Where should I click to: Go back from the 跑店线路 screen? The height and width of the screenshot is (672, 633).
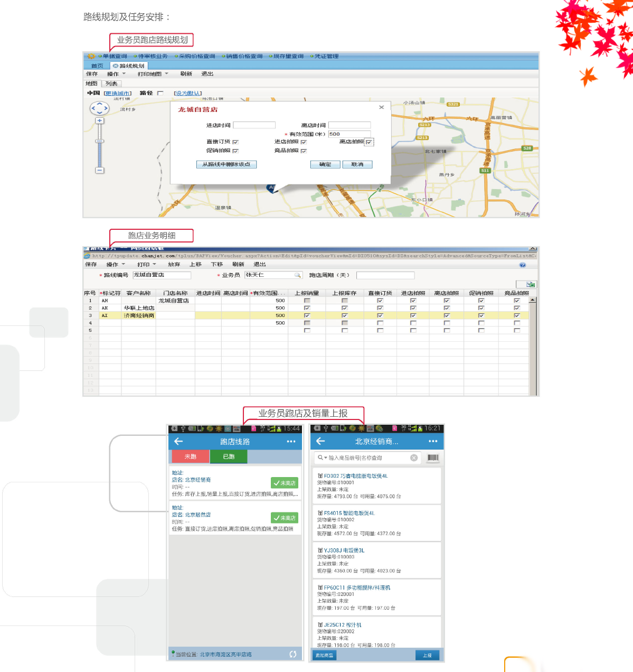[178, 441]
